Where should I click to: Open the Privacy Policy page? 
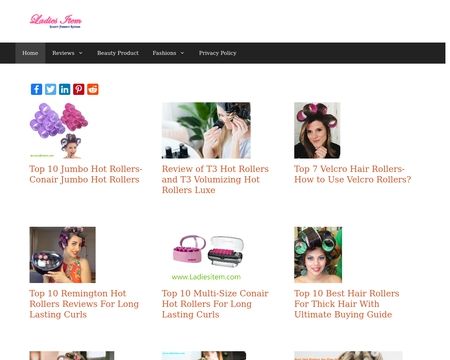tap(217, 53)
